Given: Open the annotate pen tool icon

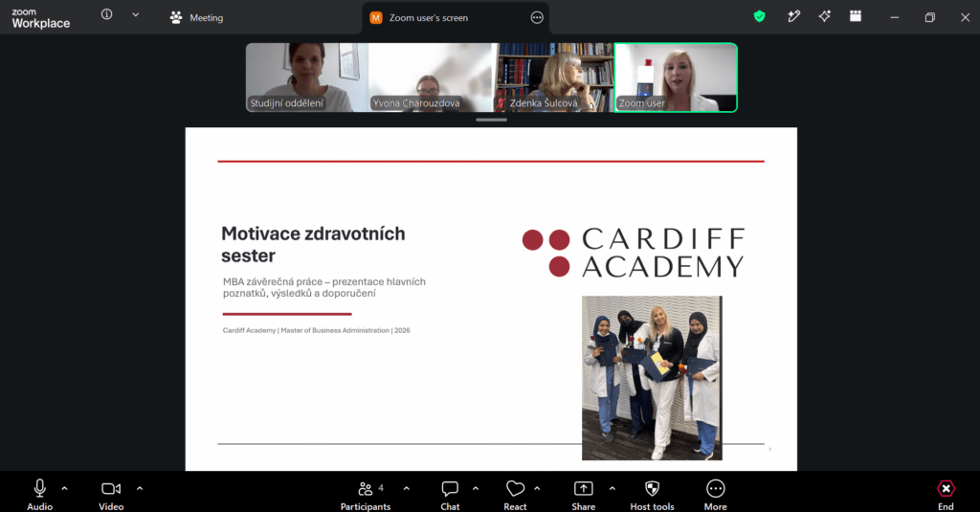Looking at the screenshot, I should pos(793,16).
